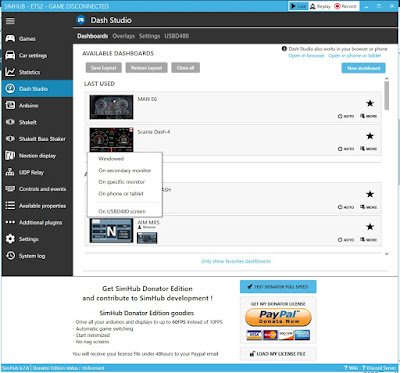Screen dimensions: 400x373
Task: Choose On secondary monitor option
Action: coord(125,171)
